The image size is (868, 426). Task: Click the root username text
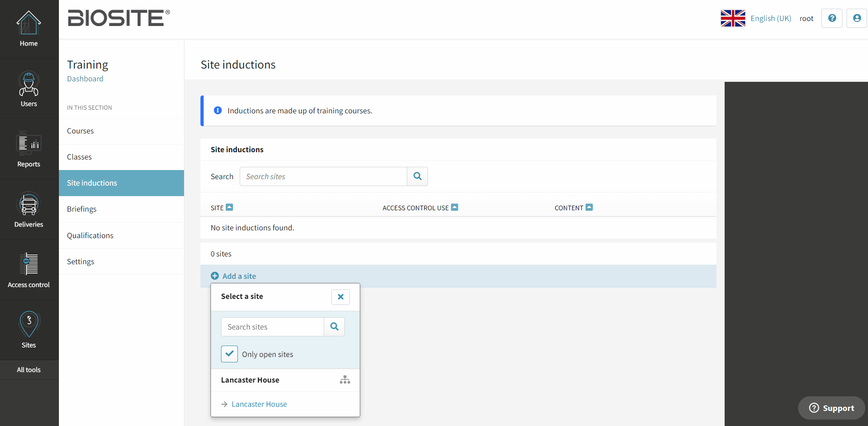tap(806, 18)
